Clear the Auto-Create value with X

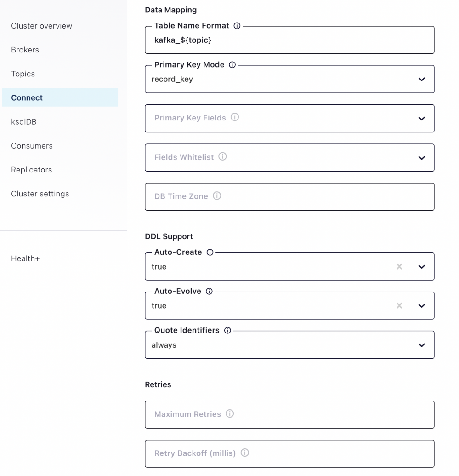[x=399, y=267]
